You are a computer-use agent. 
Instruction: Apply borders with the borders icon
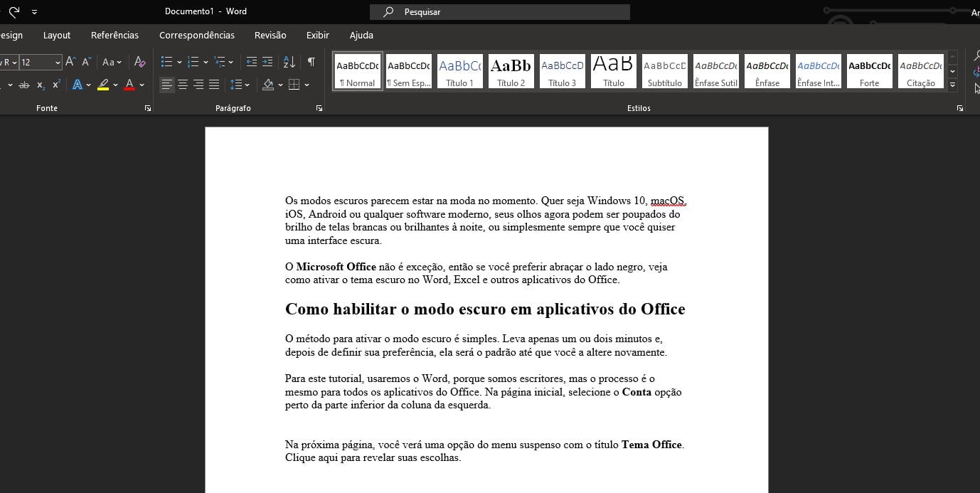click(x=294, y=85)
